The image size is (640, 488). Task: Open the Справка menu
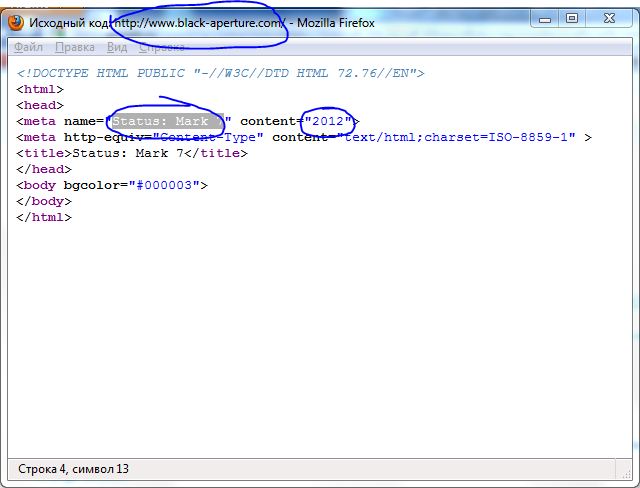coord(162,48)
